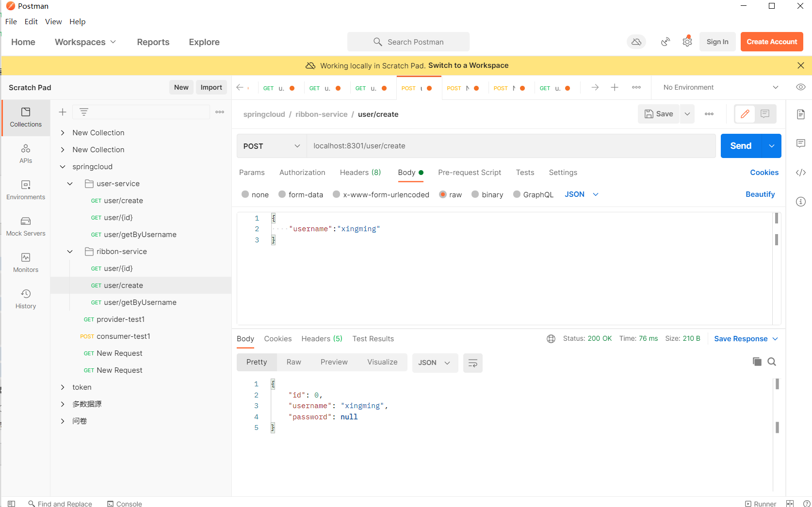Switch to the Pre-request Script tab
This screenshot has width=812, height=507.
coord(470,173)
